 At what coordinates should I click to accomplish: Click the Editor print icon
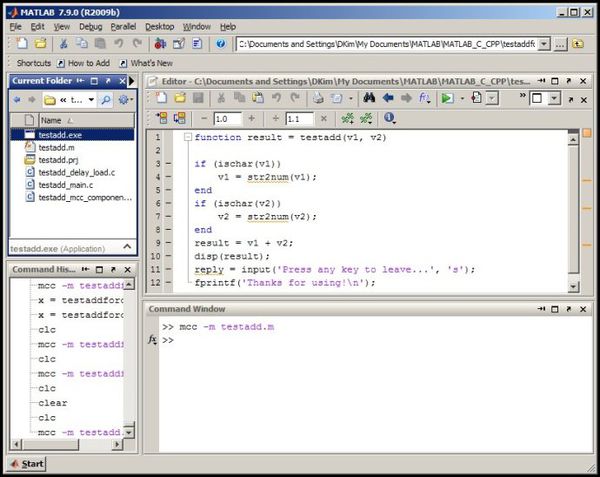click(x=318, y=98)
